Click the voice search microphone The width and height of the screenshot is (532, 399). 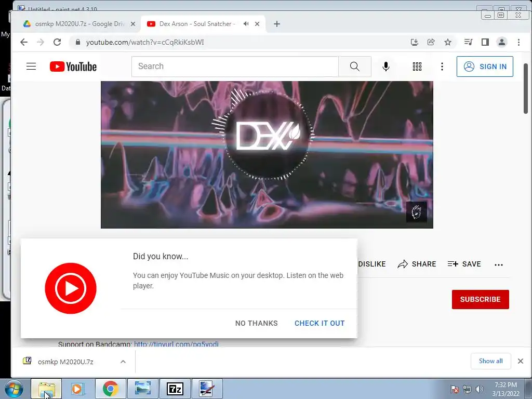pyautogui.click(x=386, y=66)
